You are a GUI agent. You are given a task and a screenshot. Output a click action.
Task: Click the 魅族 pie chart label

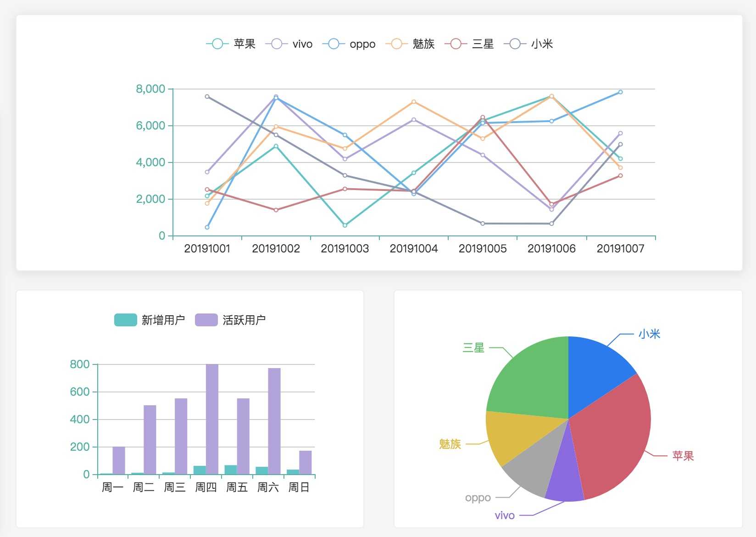pyautogui.click(x=450, y=444)
